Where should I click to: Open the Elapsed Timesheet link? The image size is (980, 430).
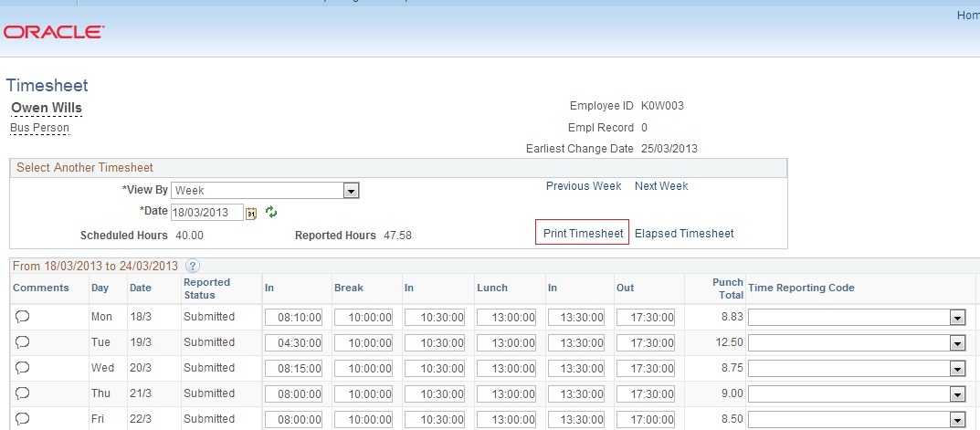[684, 233]
